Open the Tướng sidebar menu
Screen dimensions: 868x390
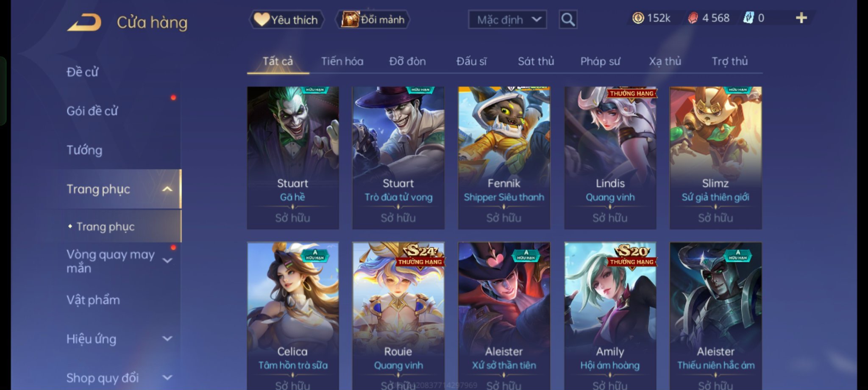click(x=84, y=150)
